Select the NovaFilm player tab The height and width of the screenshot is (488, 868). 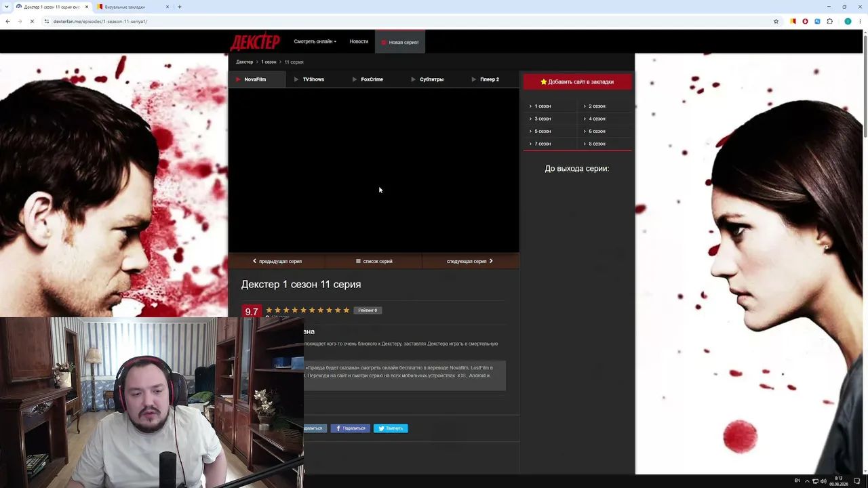pyautogui.click(x=257, y=79)
